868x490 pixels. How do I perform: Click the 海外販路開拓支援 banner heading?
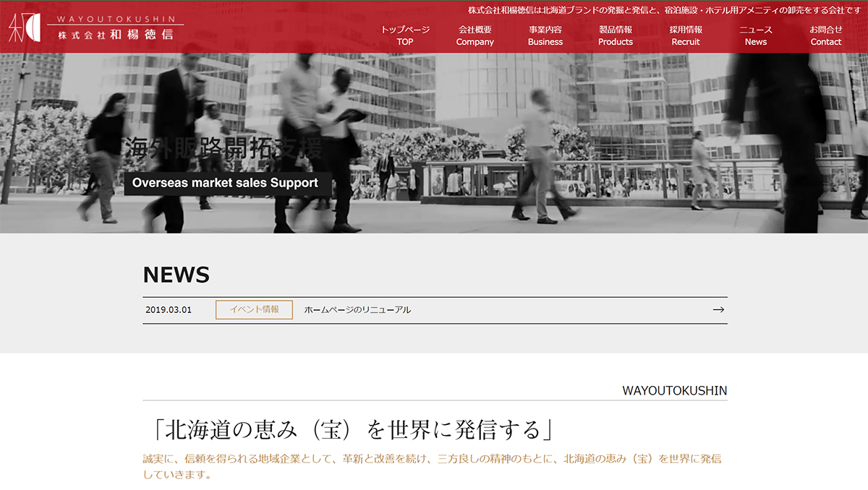click(224, 148)
